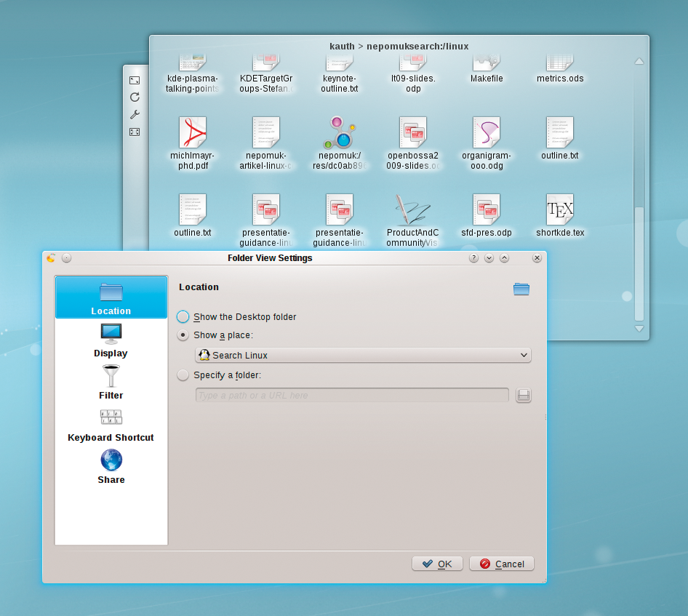688x616 pixels.
Task: Switch to the Location settings page
Action: 111,297
